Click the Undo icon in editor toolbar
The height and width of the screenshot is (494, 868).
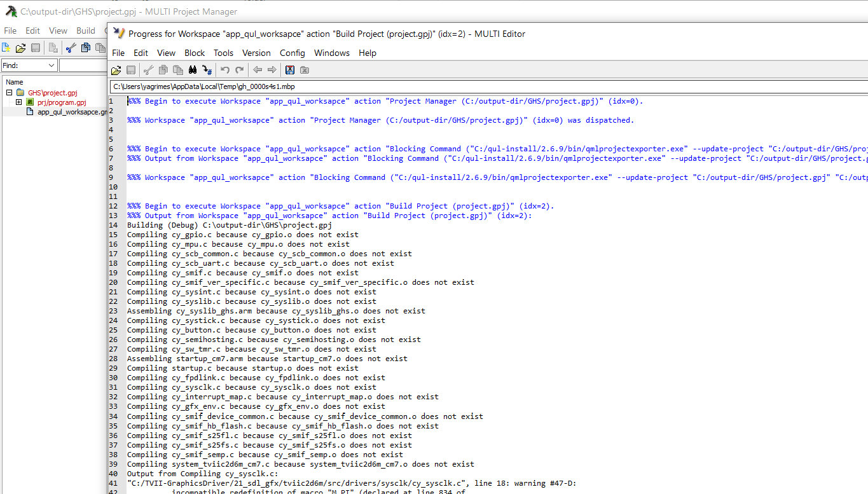pos(225,70)
